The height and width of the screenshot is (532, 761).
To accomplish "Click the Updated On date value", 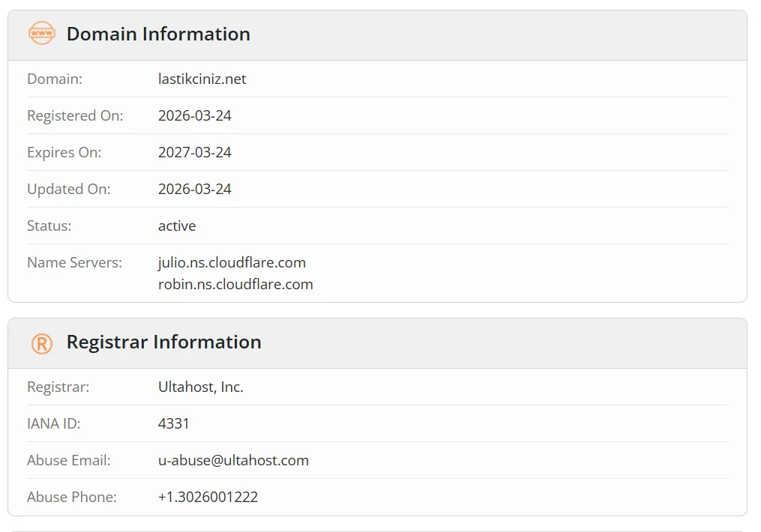I will coord(194,189).
